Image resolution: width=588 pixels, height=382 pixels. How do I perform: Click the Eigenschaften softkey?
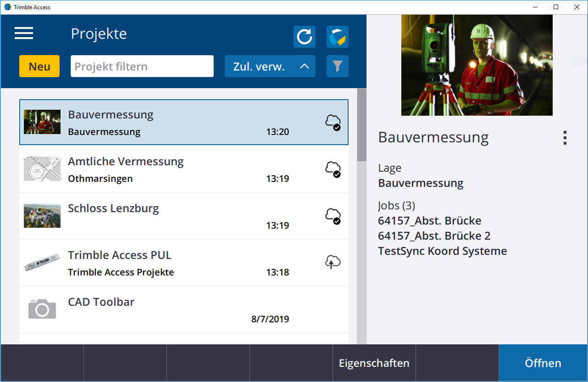tap(374, 363)
